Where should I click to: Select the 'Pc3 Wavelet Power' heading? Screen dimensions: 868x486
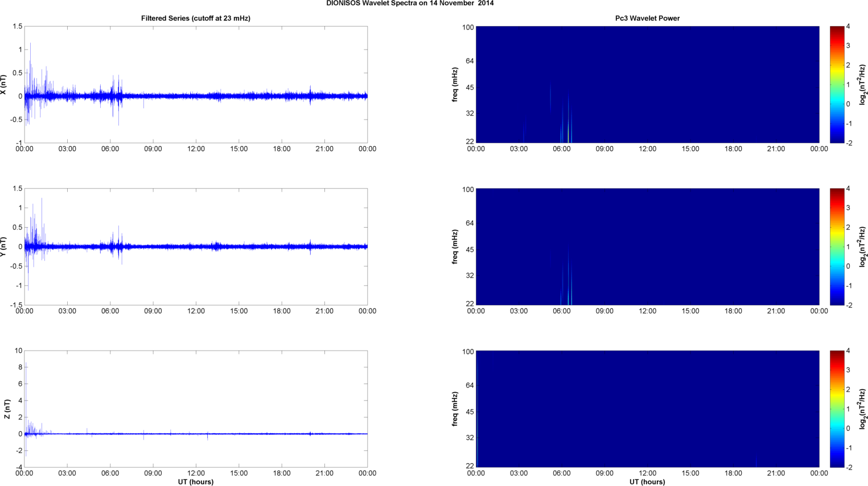tap(647, 18)
